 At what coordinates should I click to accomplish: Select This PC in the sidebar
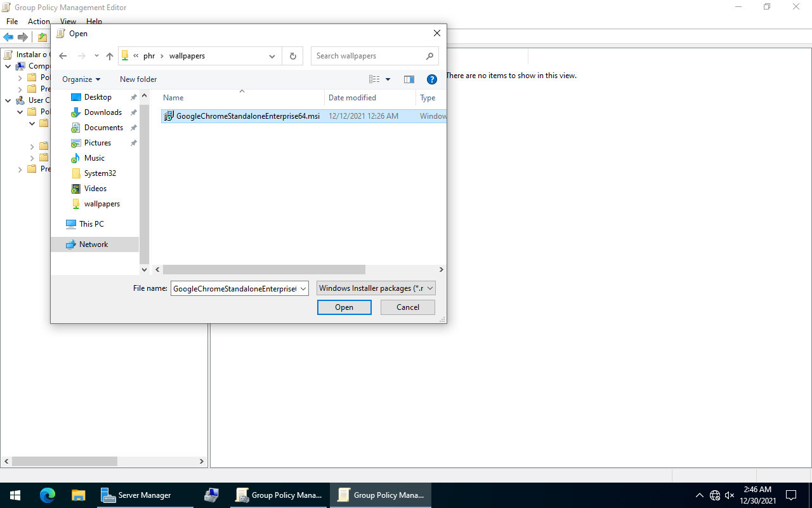91,224
